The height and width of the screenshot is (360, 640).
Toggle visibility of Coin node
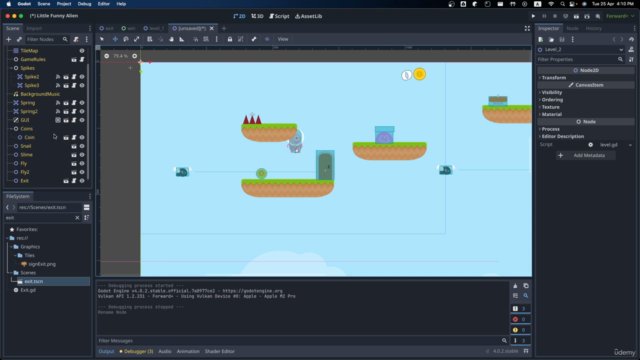(82, 138)
